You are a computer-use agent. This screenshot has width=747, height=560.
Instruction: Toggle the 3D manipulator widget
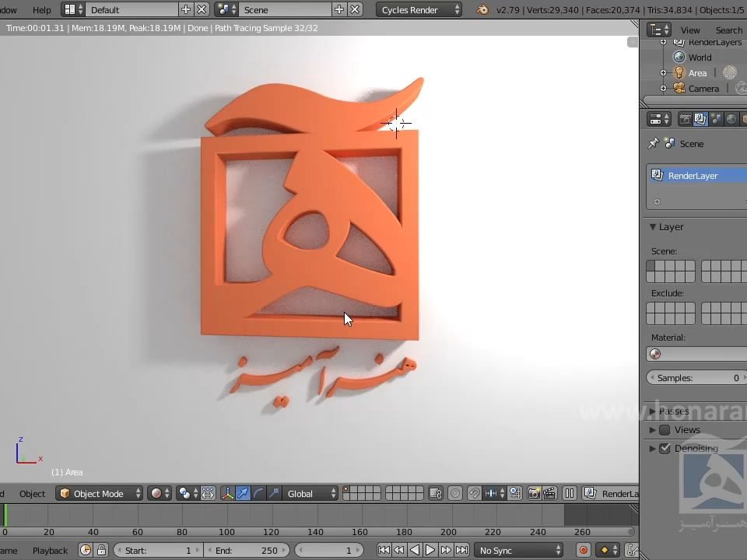point(228,493)
